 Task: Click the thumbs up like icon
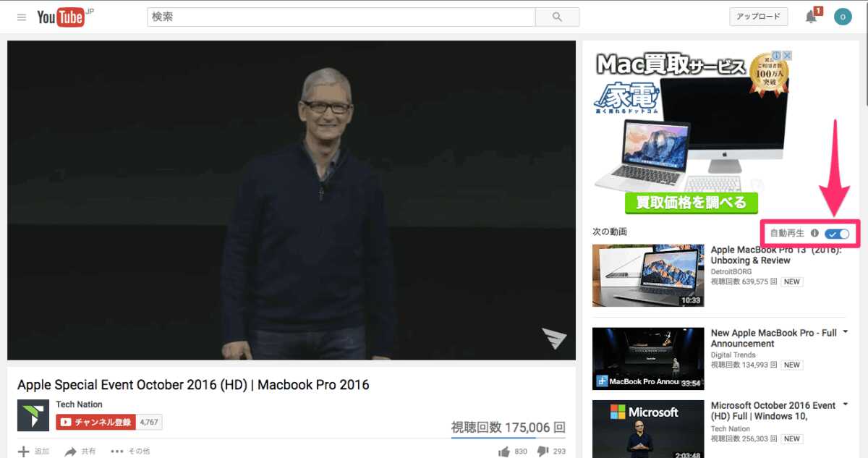click(504, 451)
